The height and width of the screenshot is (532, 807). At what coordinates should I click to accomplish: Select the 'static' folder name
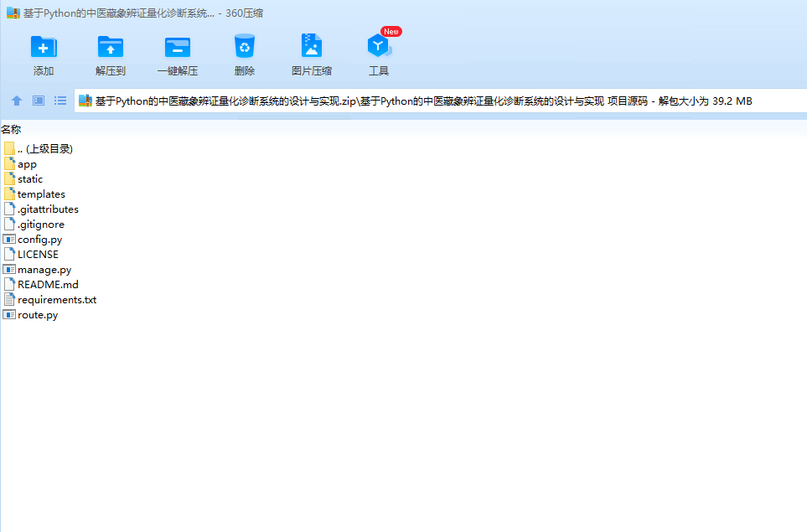pyautogui.click(x=30, y=179)
